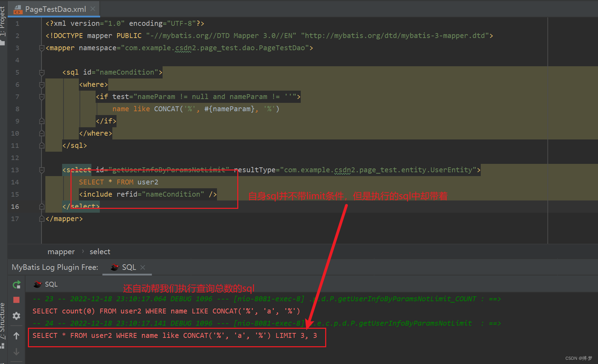Click the <?xml version declaration on line 1

125,23
